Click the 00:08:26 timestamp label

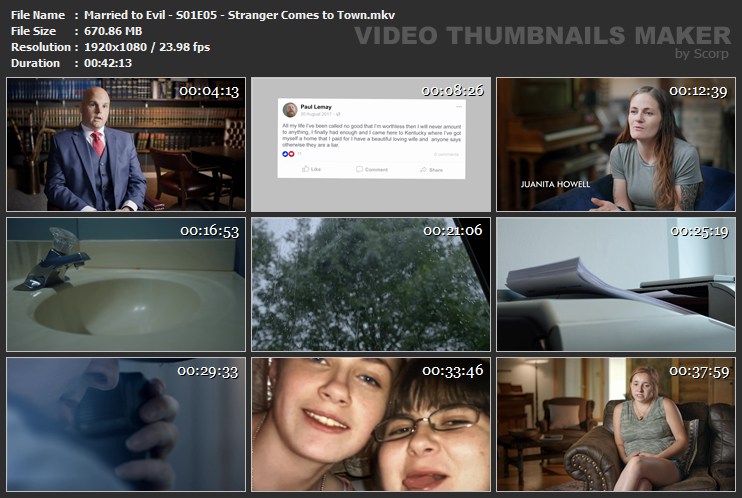453,90
